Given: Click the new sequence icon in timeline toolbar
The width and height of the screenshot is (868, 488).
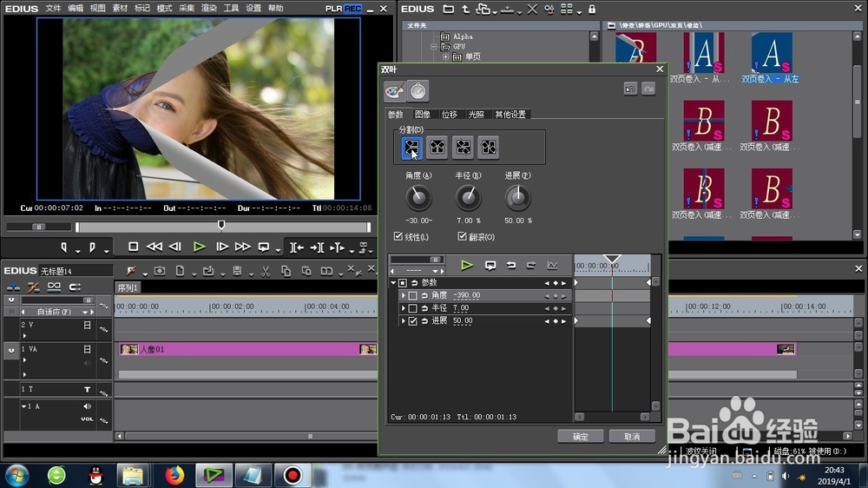Looking at the screenshot, I should tap(180, 271).
